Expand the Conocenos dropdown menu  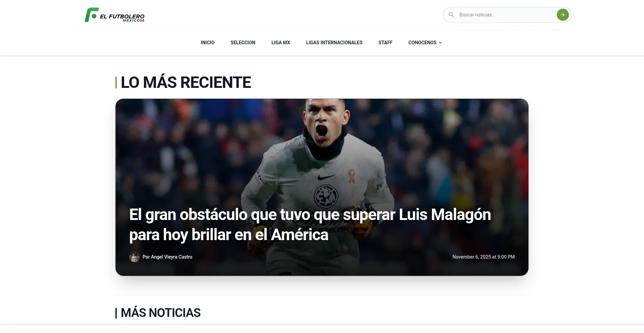(x=425, y=43)
